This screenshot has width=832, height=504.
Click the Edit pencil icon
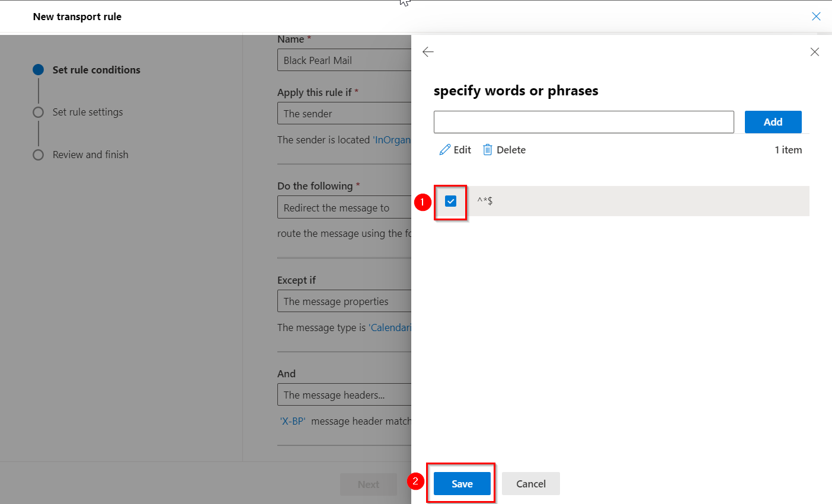pyautogui.click(x=445, y=150)
